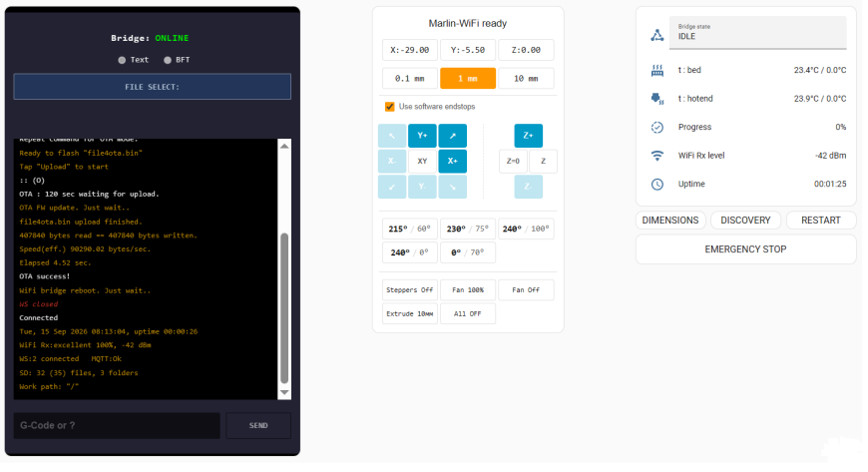The image size is (868, 472).
Task: Click the hotend temperature icon
Action: pos(657,99)
